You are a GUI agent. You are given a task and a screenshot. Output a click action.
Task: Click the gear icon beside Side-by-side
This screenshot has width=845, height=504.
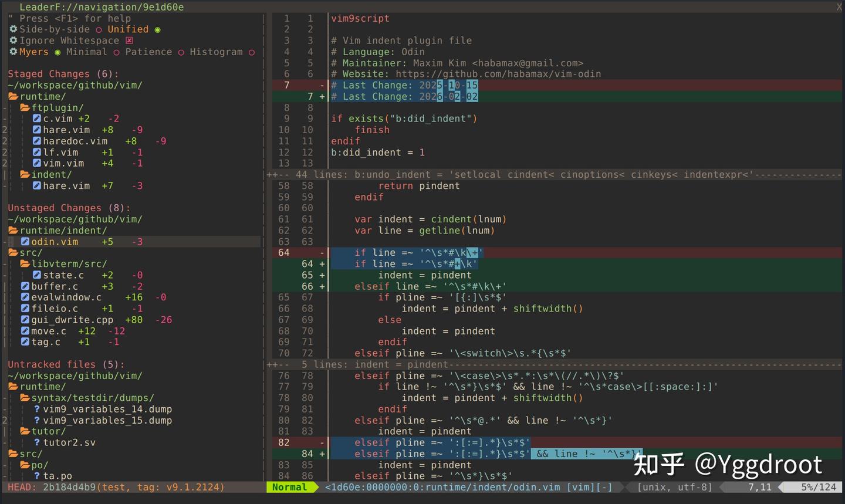click(x=13, y=29)
